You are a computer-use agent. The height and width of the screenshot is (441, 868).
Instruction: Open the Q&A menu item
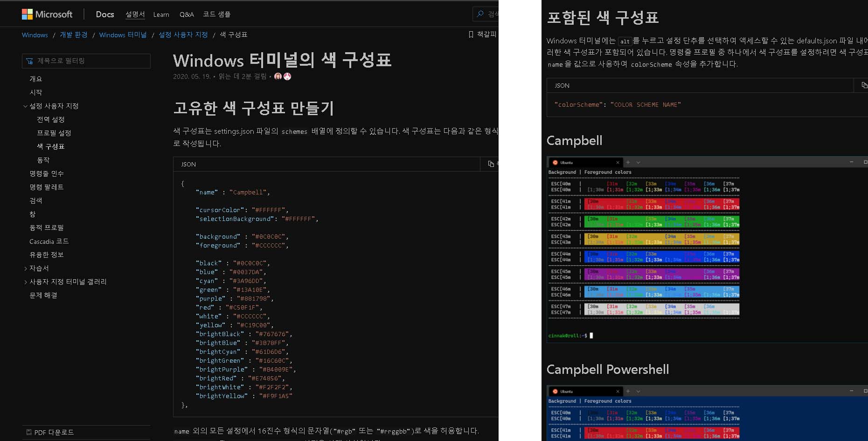(187, 14)
